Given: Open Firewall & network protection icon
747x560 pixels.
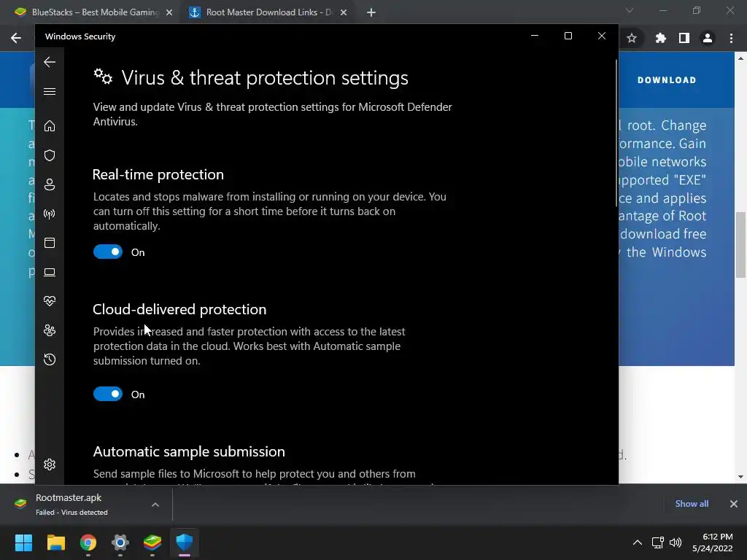Looking at the screenshot, I should pyautogui.click(x=50, y=214).
